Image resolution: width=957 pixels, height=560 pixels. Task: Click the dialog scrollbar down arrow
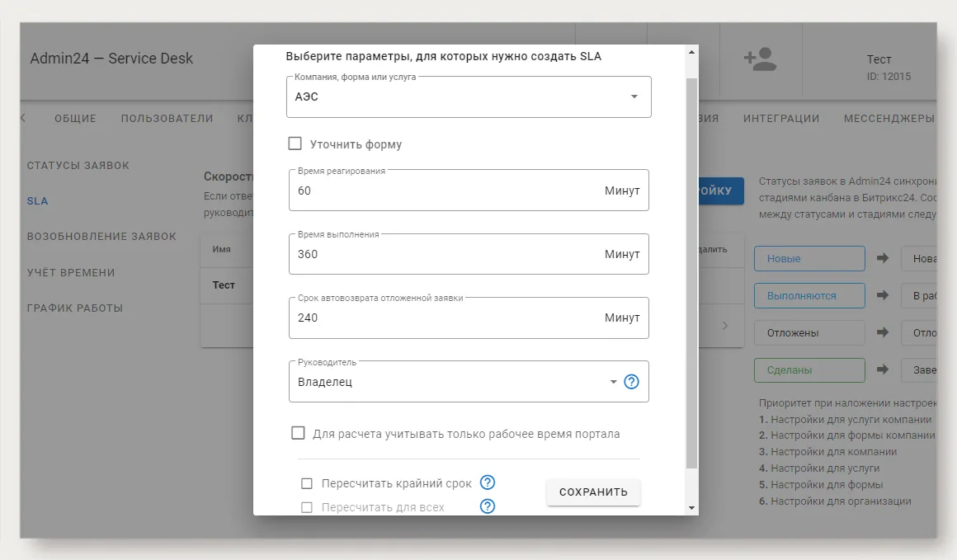(691, 507)
